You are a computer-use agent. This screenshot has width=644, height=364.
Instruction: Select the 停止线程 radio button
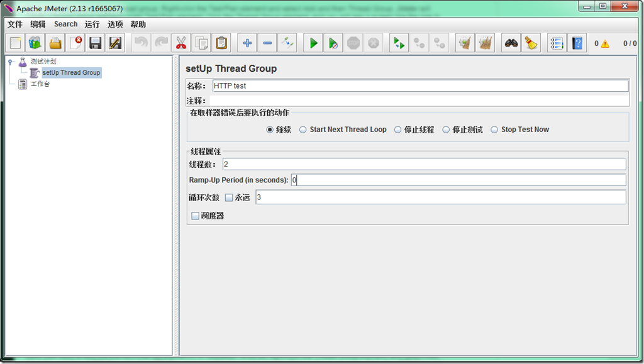point(397,130)
